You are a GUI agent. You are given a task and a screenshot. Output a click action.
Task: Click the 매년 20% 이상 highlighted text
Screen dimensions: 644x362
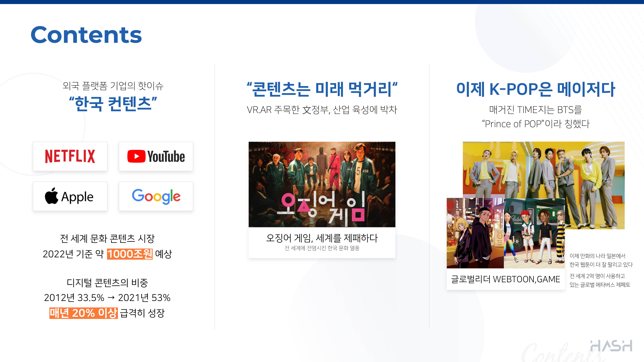84,313
